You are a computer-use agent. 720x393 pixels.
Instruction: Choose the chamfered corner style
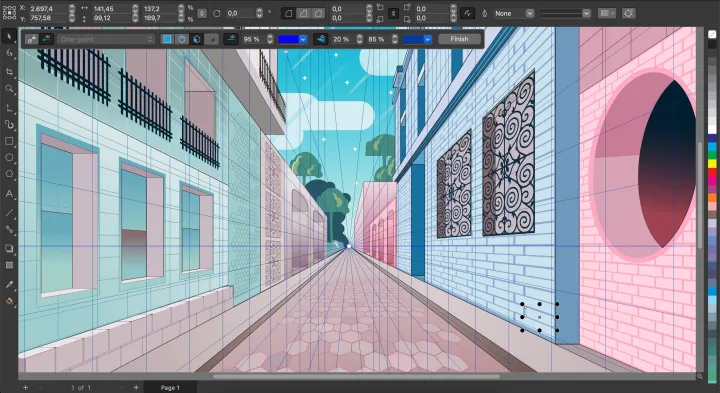point(318,13)
